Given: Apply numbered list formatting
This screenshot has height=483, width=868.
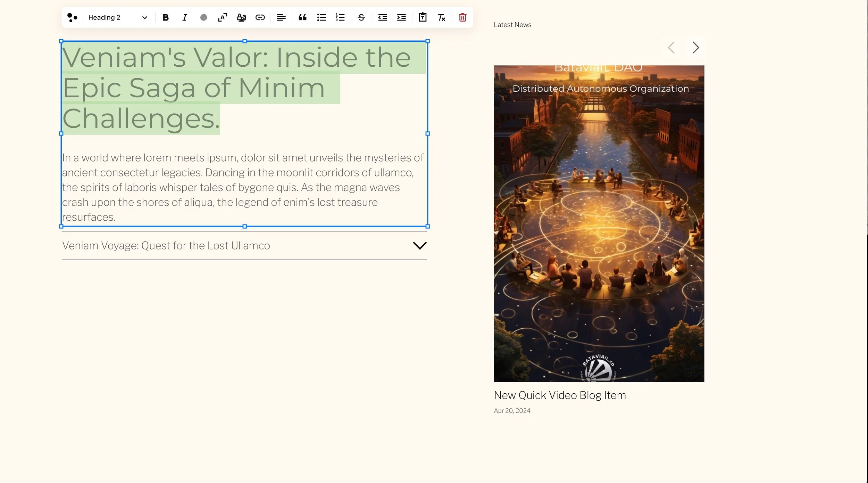Looking at the screenshot, I should (x=340, y=17).
